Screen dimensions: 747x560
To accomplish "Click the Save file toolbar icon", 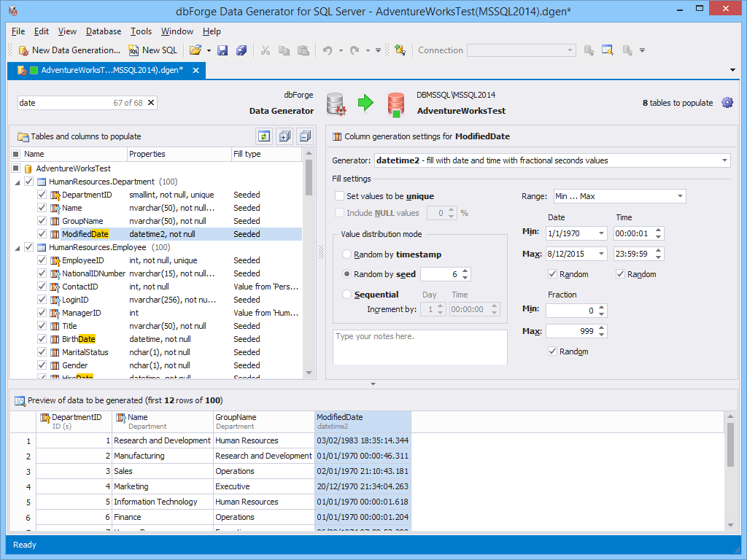I will tap(222, 50).
